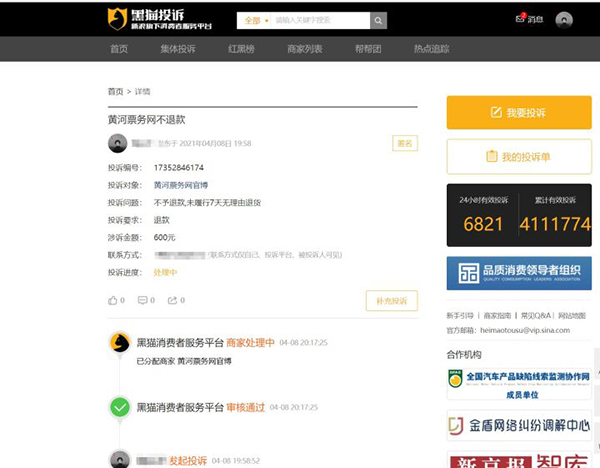Focus the keyword search input field
Screen dimensions: 600x468
tap(321, 20)
